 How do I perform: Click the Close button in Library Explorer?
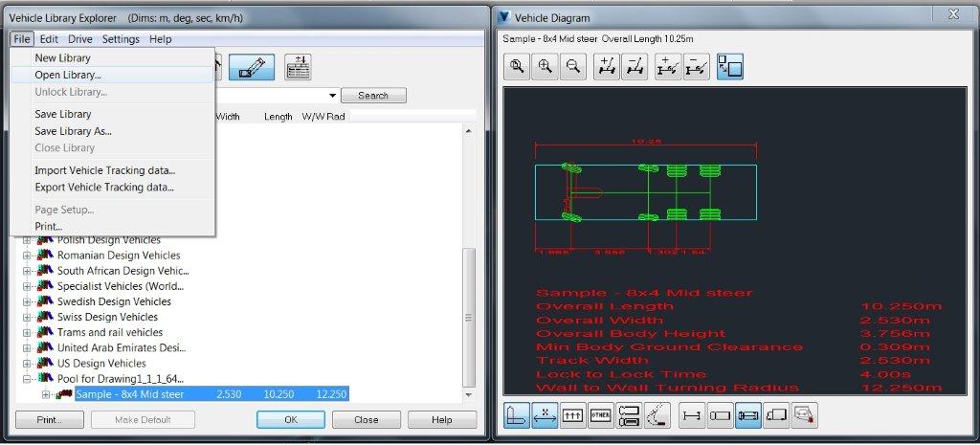(367, 420)
